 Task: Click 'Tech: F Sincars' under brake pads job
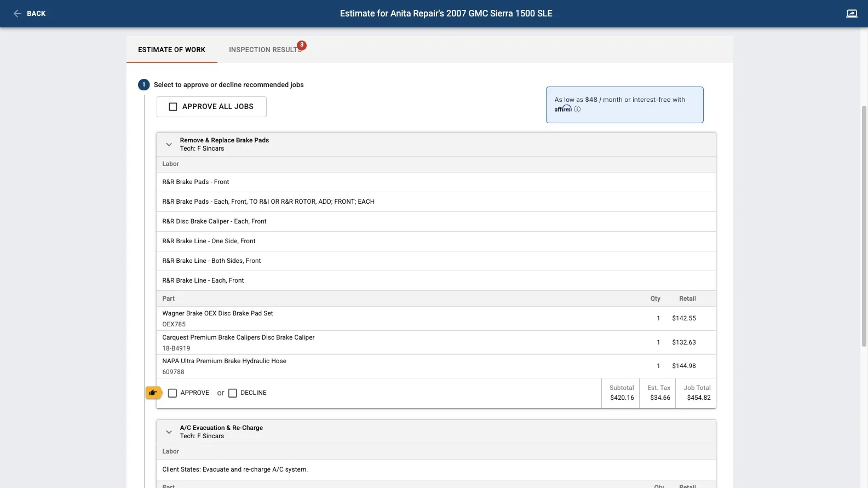[202, 149]
